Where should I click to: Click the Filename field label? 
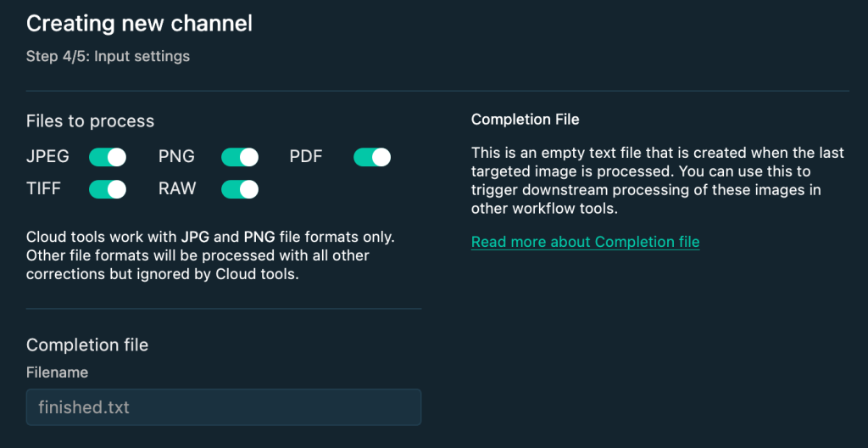click(57, 372)
